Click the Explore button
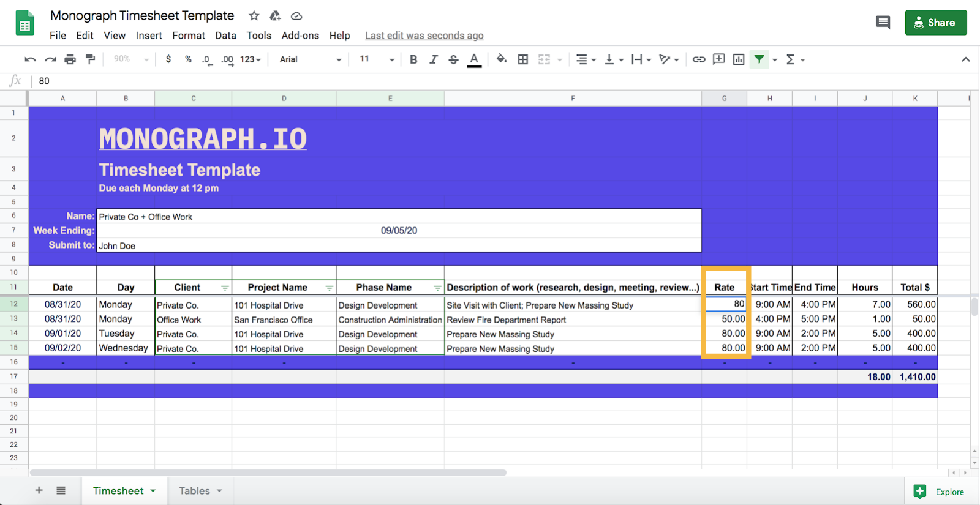 (x=940, y=492)
